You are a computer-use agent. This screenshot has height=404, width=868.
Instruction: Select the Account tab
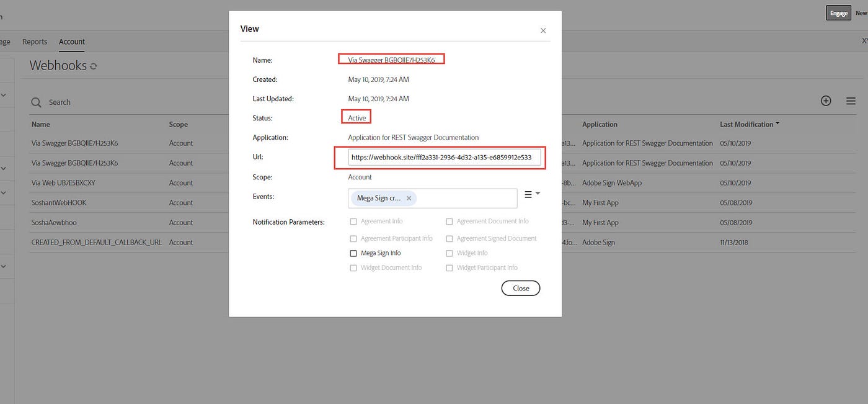(x=71, y=42)
